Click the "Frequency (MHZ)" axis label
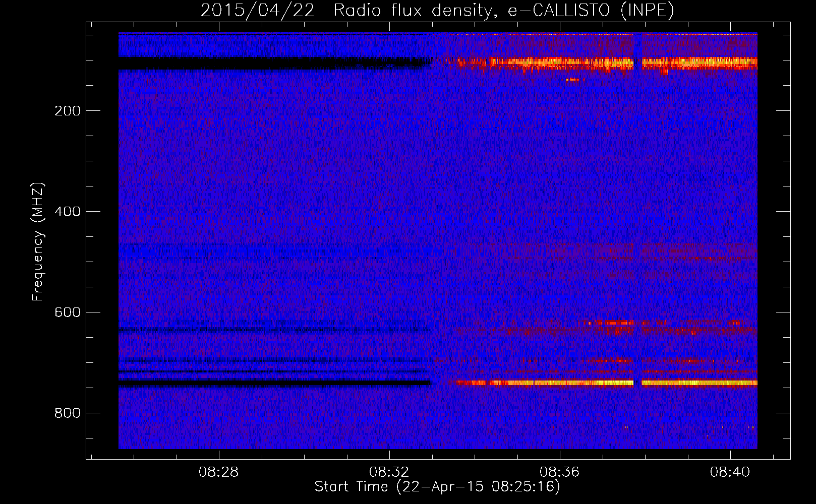816x504 pixels. point(38,242)
